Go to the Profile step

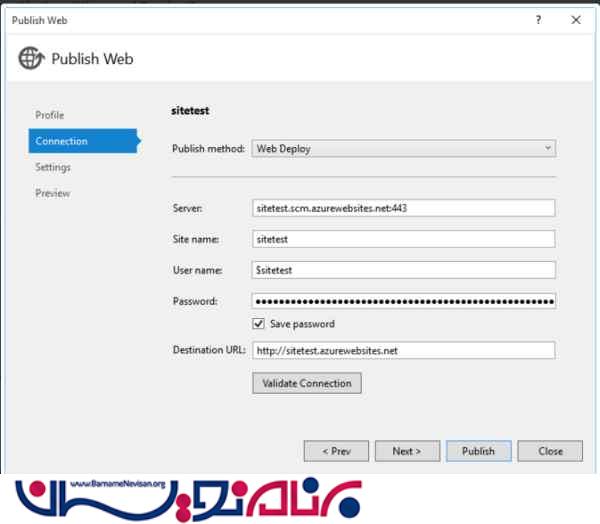(49, 115)
